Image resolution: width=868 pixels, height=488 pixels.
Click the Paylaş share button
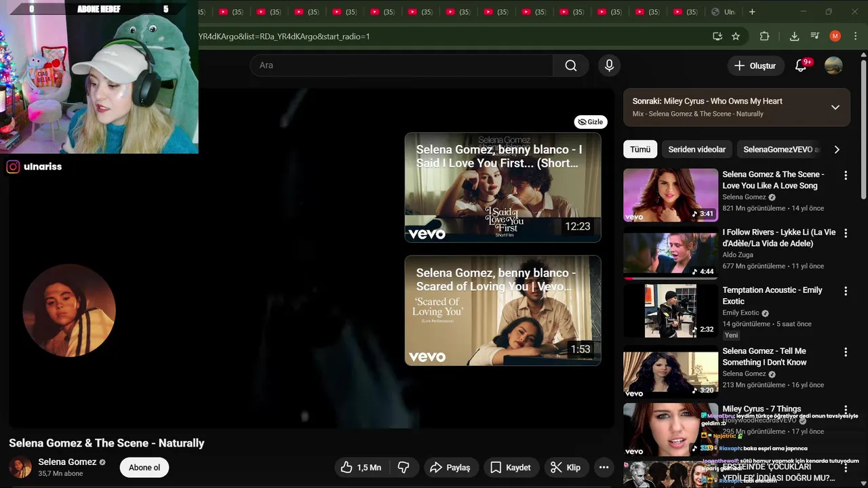[450, 467]
